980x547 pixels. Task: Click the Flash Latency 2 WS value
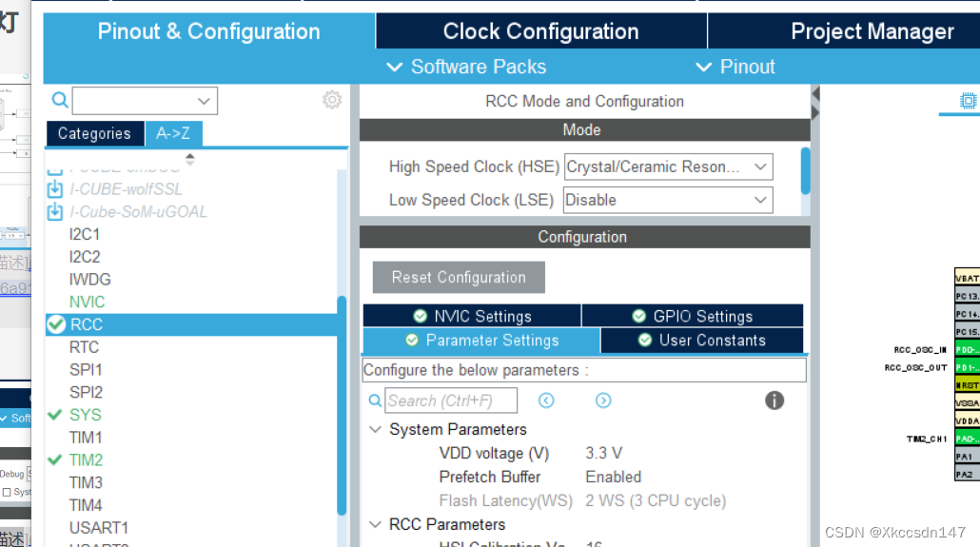point(656,500)
